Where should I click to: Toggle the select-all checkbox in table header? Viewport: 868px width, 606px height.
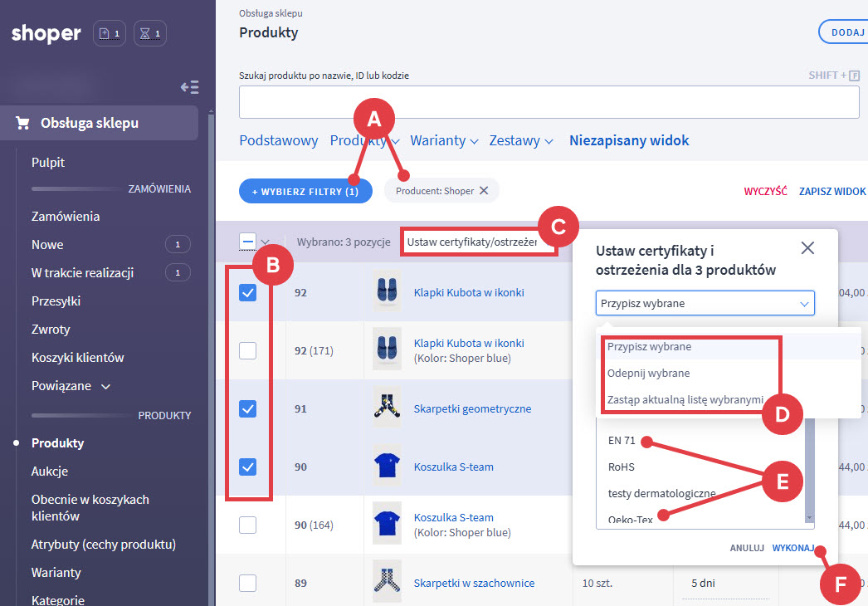click(x=247, y=242)
